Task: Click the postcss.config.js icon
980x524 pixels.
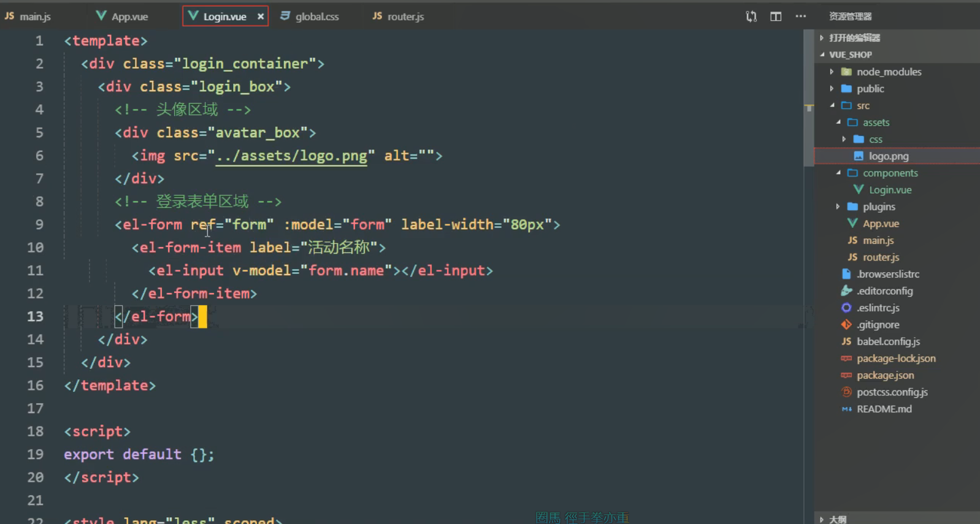Action: (x=846, y=392)
